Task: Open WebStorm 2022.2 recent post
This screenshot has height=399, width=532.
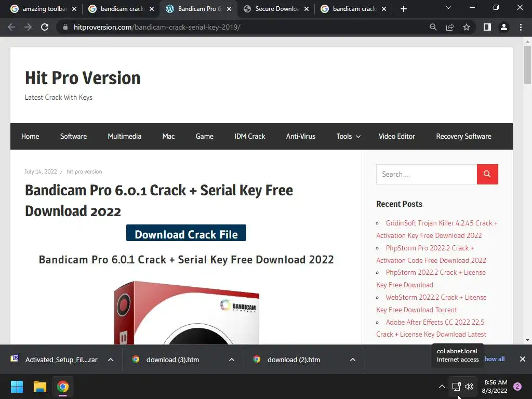Action: (x=432, y=303)
